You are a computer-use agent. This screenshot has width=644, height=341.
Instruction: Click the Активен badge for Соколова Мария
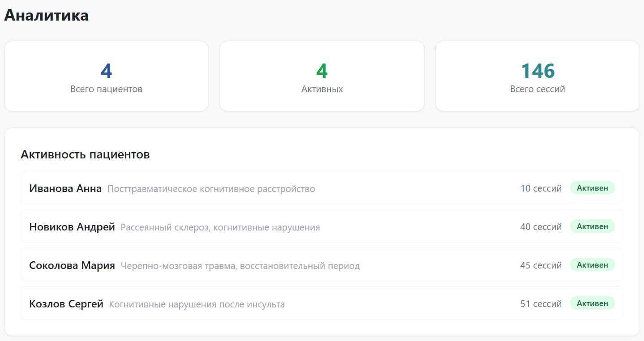coord(592,264)
